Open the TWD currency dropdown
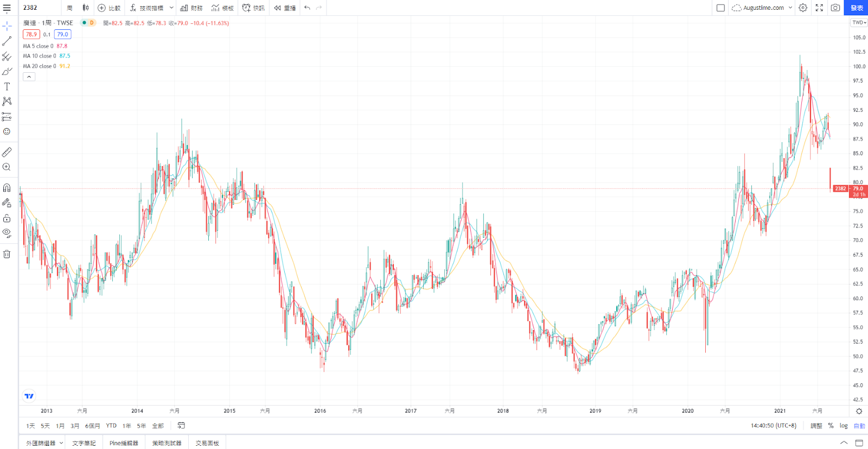 859,22
